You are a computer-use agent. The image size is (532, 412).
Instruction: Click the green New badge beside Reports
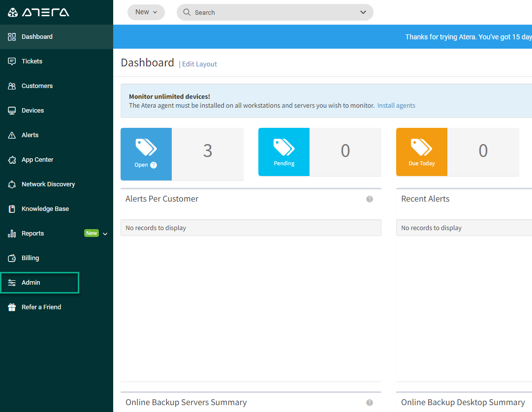coord(92,233)
